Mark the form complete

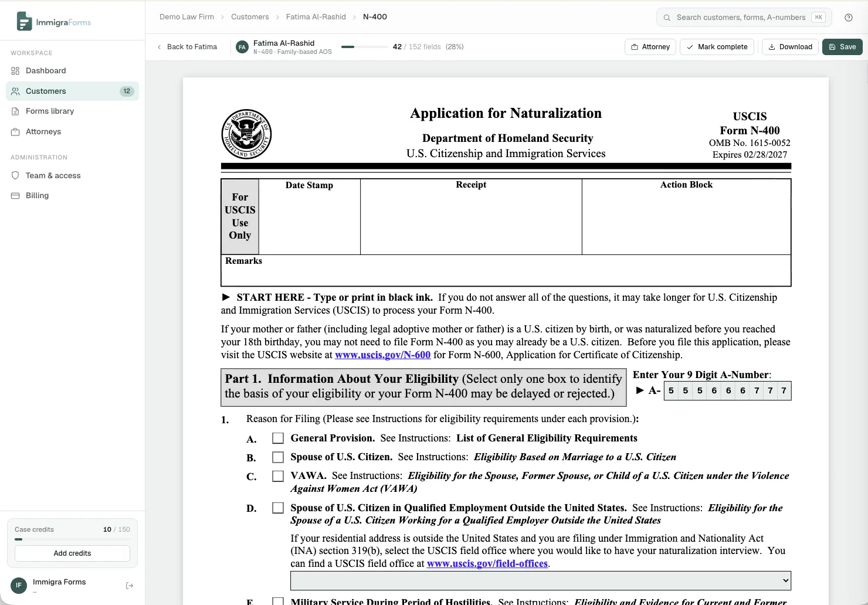[717, 47]
